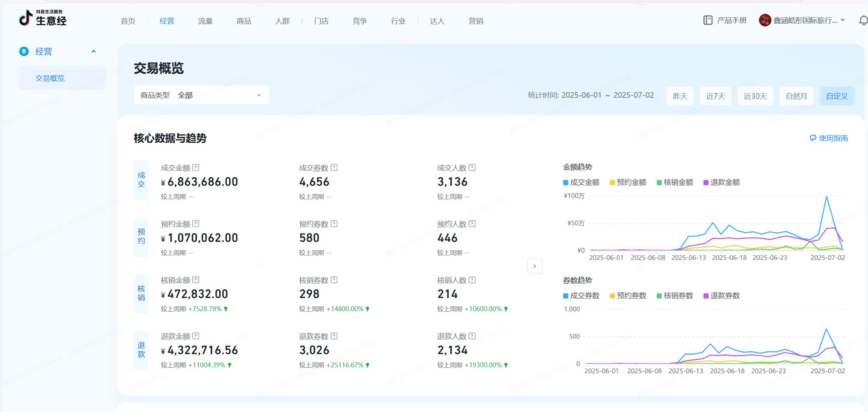Toggle 预约金额 series in 金额趋势 legend
This screenshot has width=868, height=412.
click(x=628, y=182)
